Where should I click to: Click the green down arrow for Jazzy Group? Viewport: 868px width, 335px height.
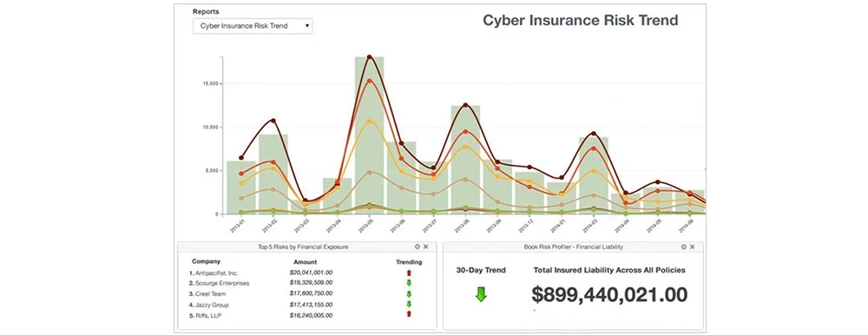pyautogui.click(x=409, y=304)
